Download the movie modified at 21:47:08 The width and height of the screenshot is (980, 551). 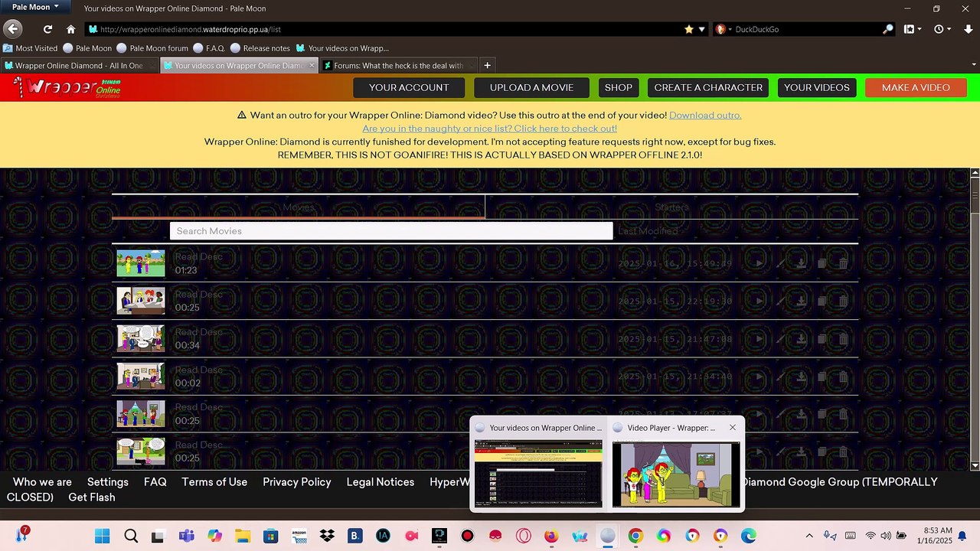tap(801, 338)
